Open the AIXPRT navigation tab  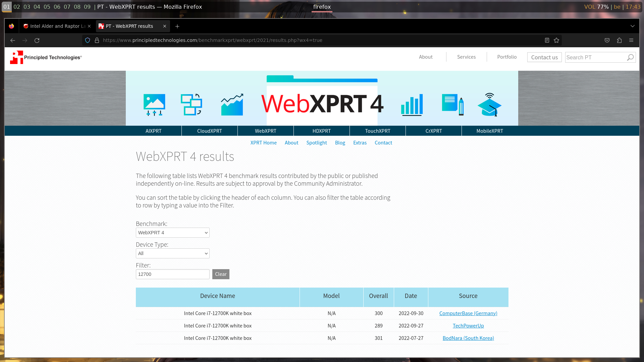tap(154, 131)
